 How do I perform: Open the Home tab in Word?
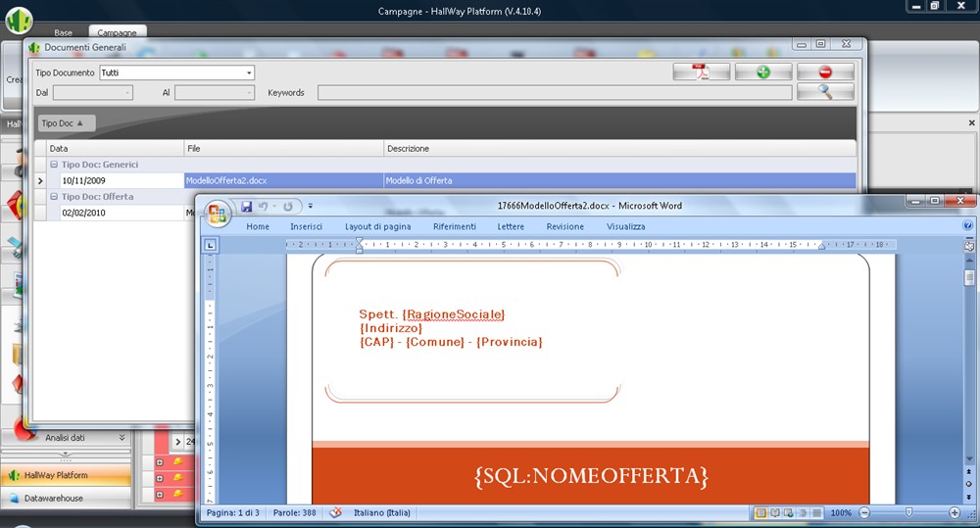click(x=258, y=226)
